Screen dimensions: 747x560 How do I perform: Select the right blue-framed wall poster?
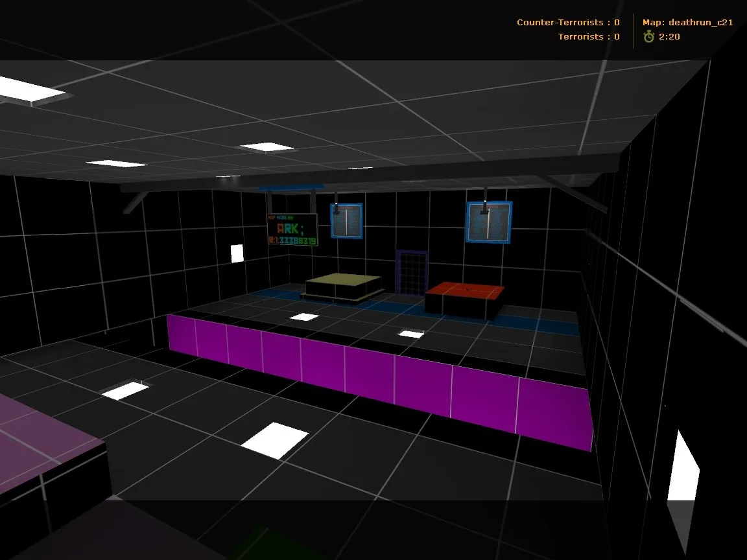(489, 222)
